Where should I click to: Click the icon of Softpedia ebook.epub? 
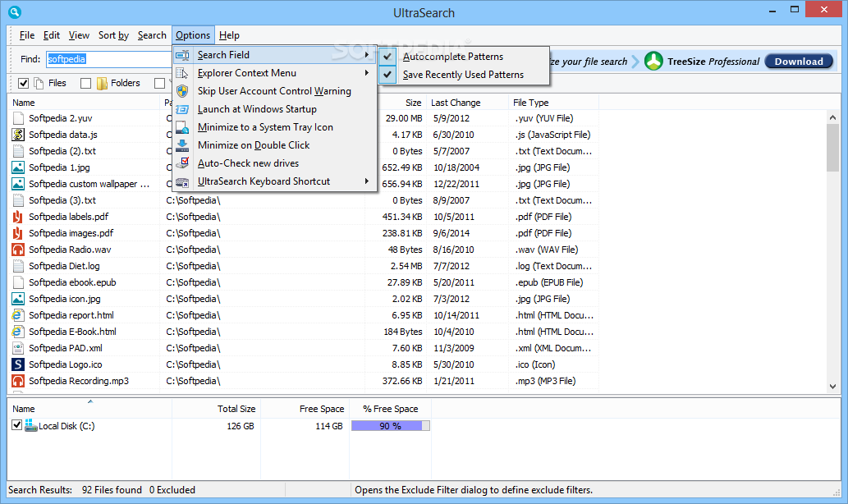pos(18,282)
